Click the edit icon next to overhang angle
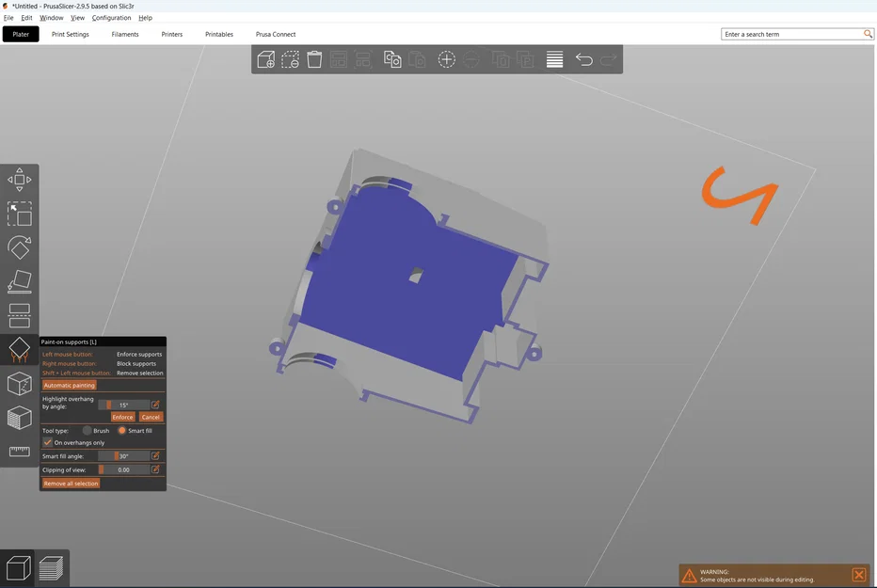Screen dimensions: 877x588 click(155, 405)
